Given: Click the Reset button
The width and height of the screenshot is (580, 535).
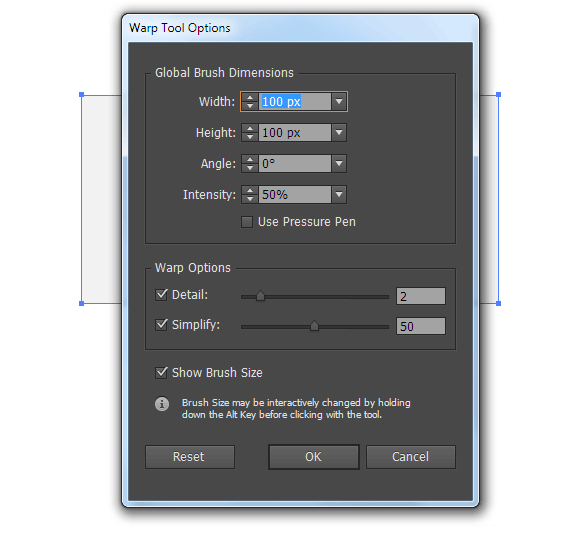Looking at the screenshot, I should click(x=190, y=457).
